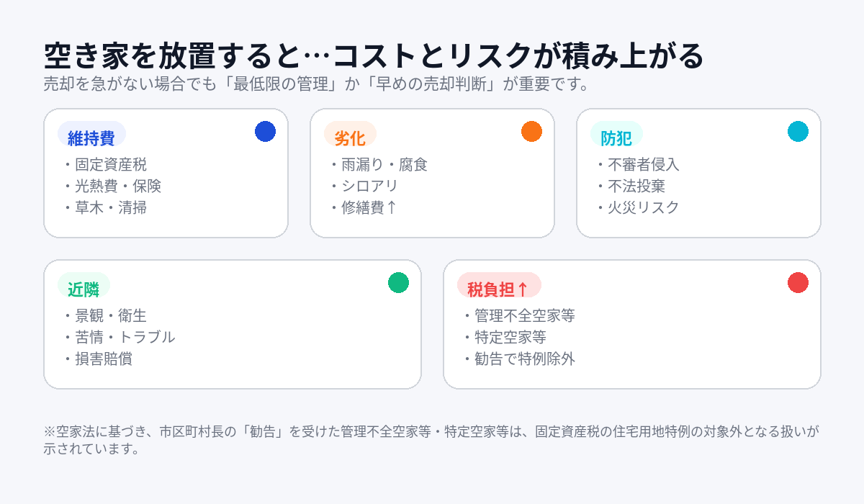The width and height of the screenshot is (864, 504).
Task: Click the blue dot on 維持費 card
Action: (x=265, y=132)
